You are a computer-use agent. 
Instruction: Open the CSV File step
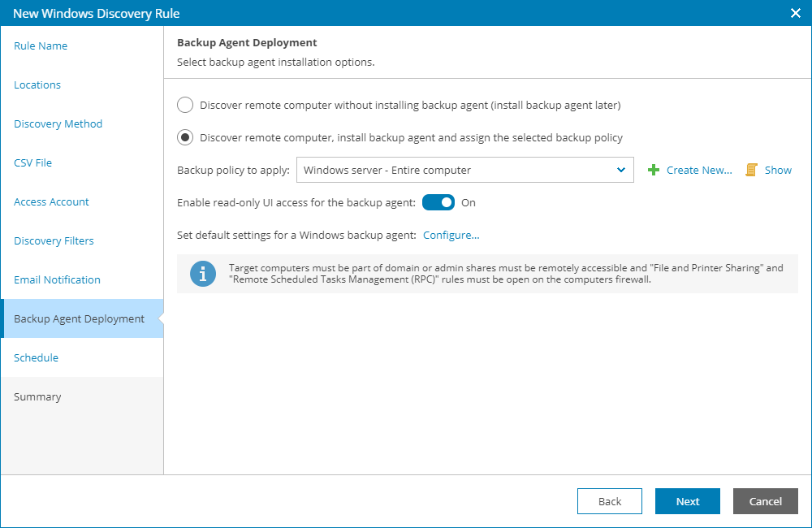[x=32, y=163]
